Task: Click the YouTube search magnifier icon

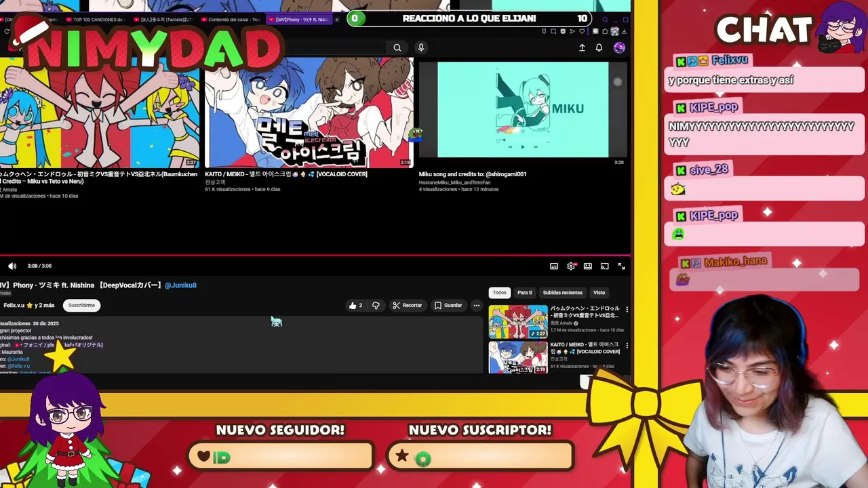Action: tap(397, 47)
